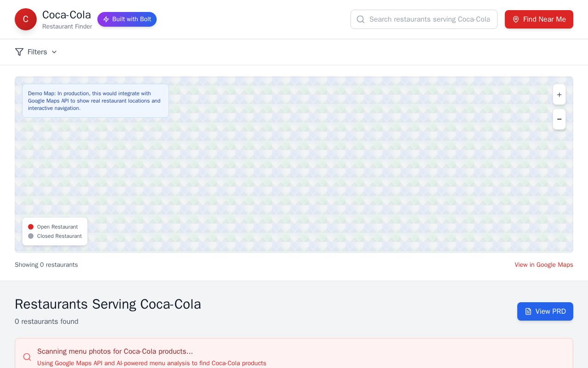Screen dimensions: 588x368
Task: Open the Built with Bolt badge
Action: (127, 19)
